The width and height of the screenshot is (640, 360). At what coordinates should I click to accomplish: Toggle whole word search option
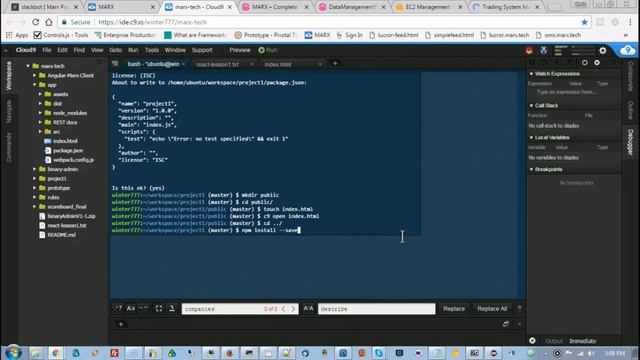tap(144, 309)
